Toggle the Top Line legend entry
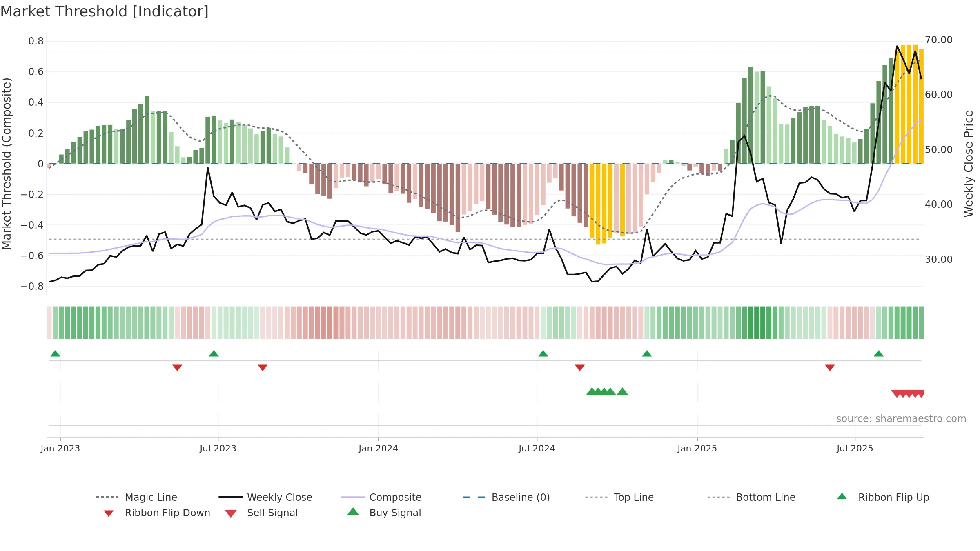Viewport: 980px width, 551px height. click(x=619, y=497)
